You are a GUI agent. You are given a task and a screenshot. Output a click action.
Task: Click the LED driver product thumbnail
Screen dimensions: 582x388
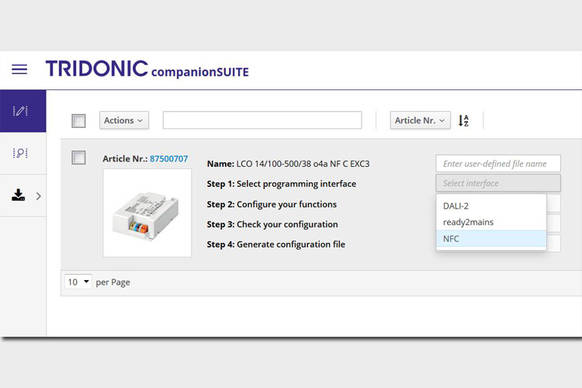tap(147, 213)
